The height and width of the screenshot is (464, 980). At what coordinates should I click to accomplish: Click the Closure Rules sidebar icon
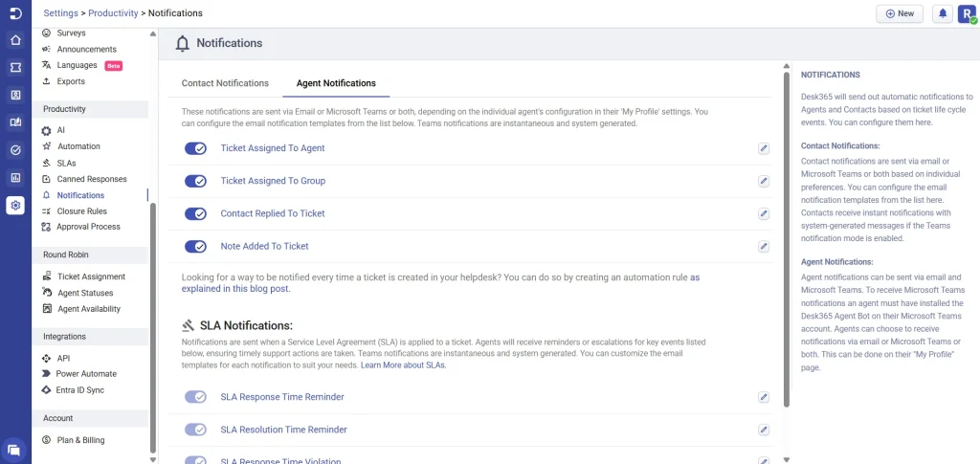click(x=46, y=211)
